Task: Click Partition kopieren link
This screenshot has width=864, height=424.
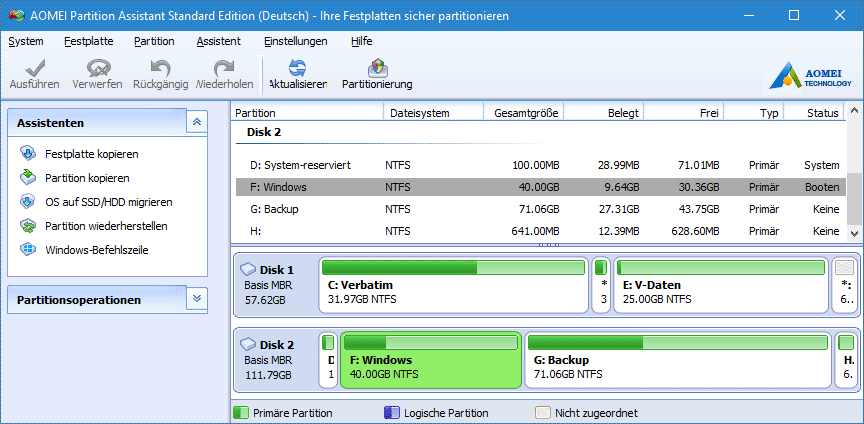Action: tap(87, 178)
